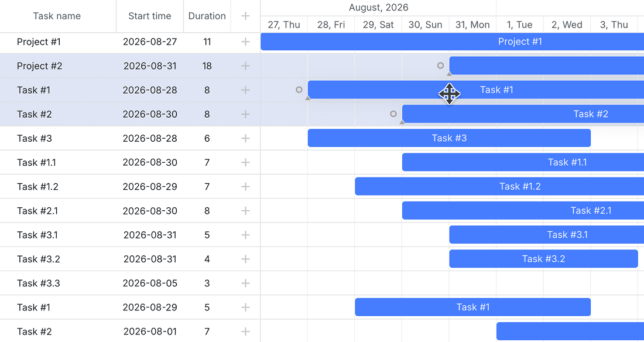Click link circle left of highlighted Task #1 bar
Screen dimensions: 644x342
[x=299, y=90]
